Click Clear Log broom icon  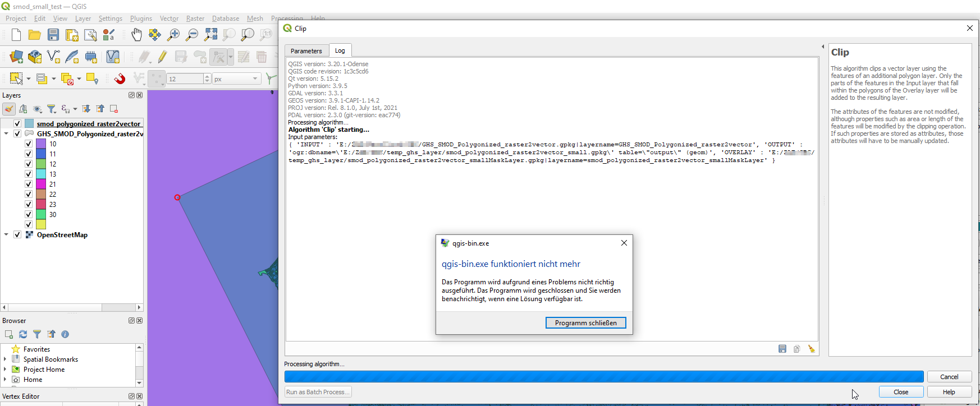[x=812, y=349]
